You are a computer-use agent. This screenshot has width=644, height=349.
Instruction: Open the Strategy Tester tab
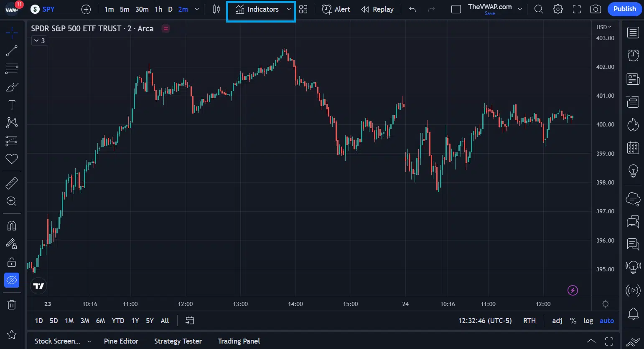point(178,341)
